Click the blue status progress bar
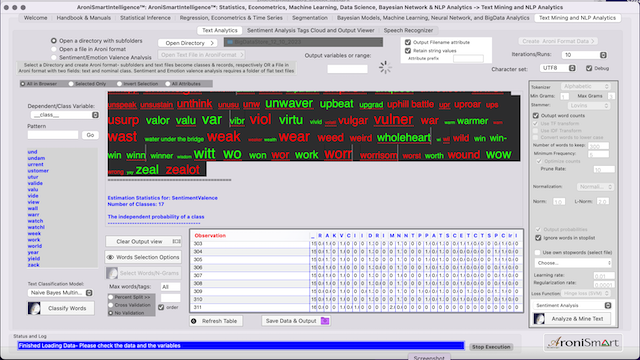640x360 pixels. (241, 346)
